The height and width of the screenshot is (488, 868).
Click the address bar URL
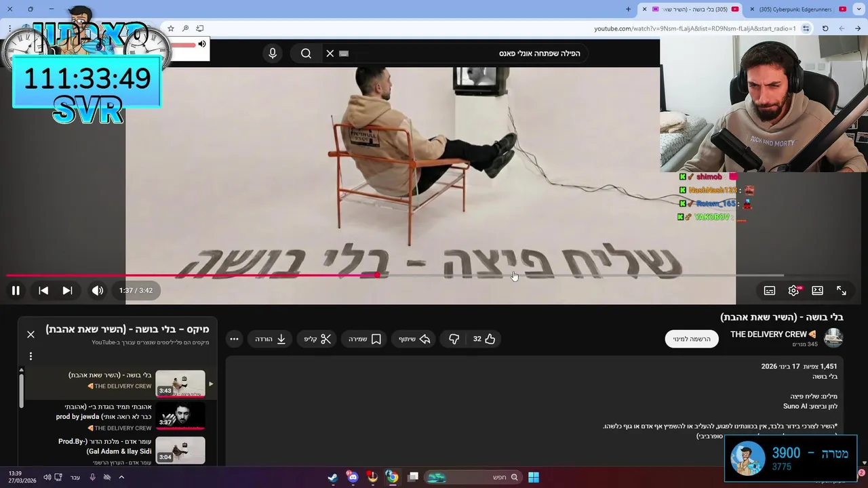coord(695,28)
